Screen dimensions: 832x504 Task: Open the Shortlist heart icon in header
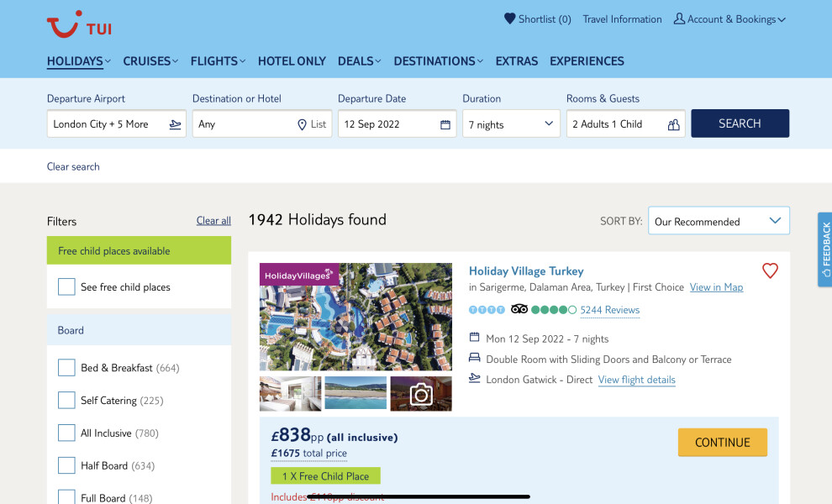pyautogui.click(x=509, y=19)
